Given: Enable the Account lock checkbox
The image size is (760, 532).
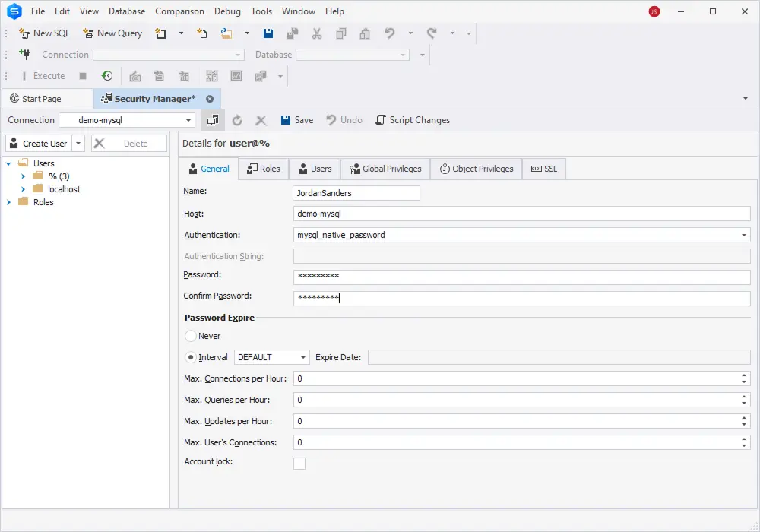Looking at the screenshot, I should [x=299, y=464].
